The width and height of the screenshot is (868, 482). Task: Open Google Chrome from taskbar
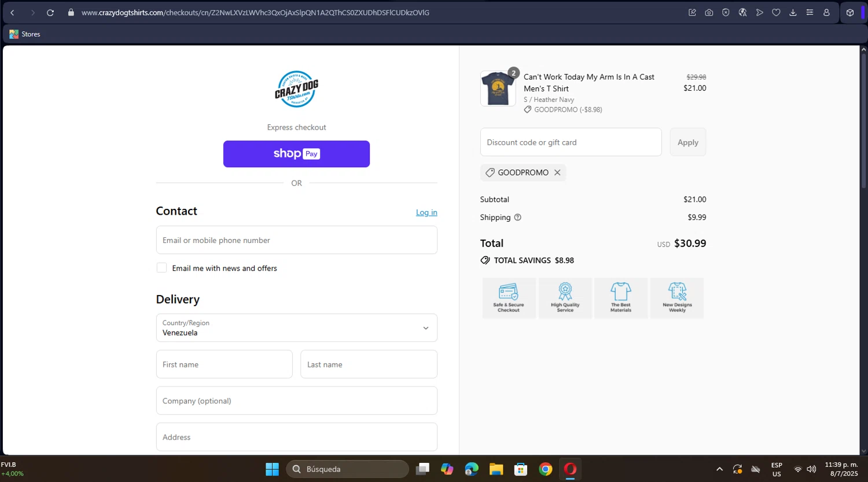(x=546, y=469)
